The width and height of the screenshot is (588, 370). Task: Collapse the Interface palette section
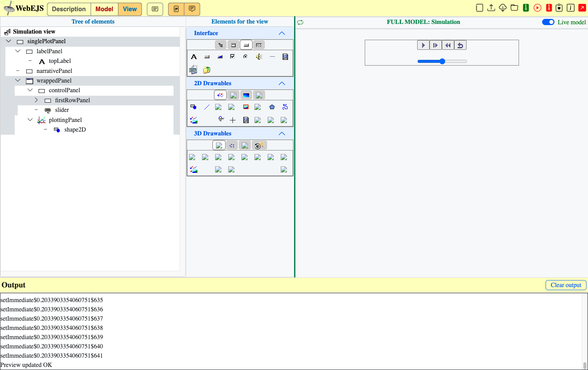[282, 33]
